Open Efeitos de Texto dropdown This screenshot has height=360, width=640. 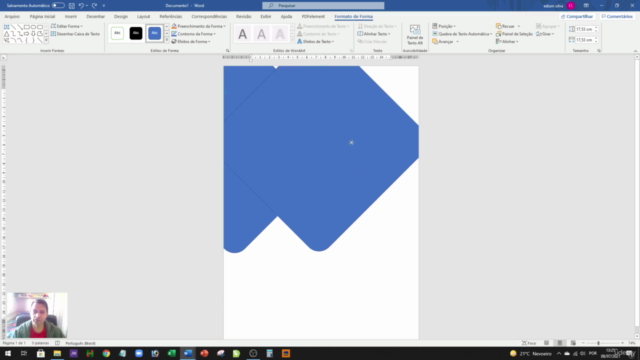click(x=316, y=42)
